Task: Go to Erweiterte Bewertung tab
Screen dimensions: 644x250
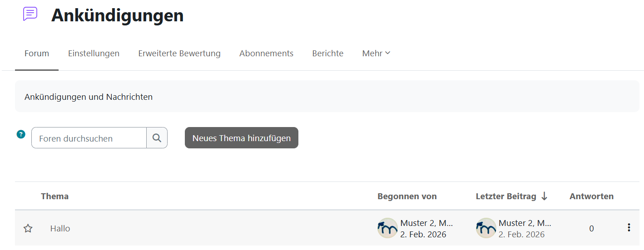Action: coord(179,54)
